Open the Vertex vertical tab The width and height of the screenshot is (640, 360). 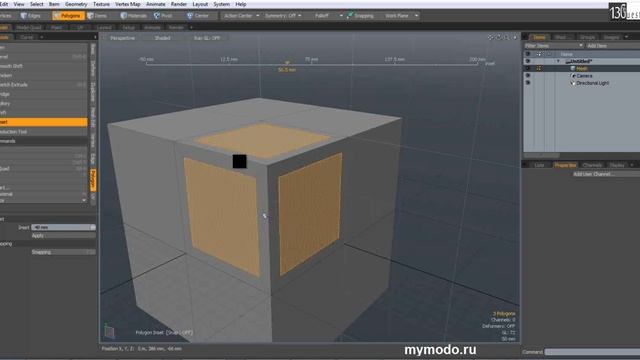[x=93, y=140]
